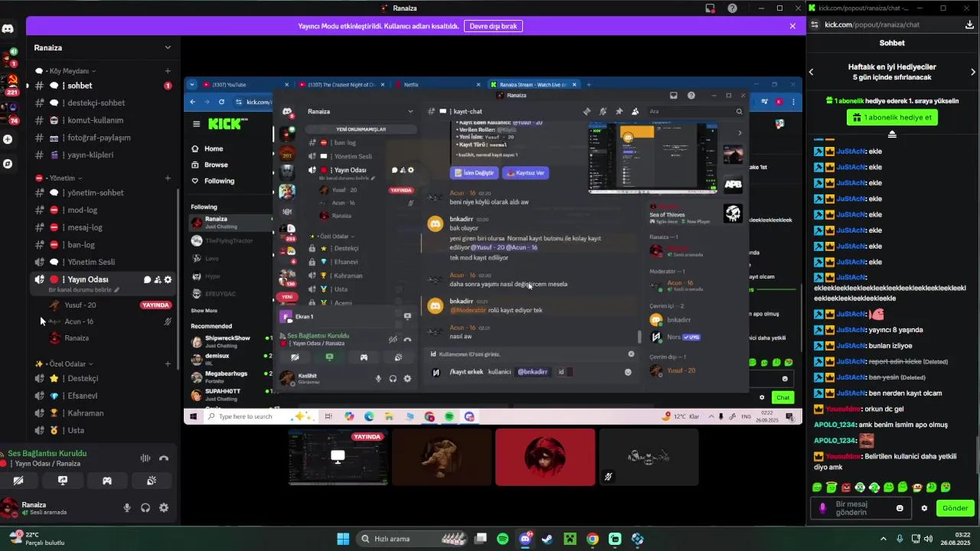980x551 pixels.
Task: Click the Devre dışı bırak button
Action: pyautogui.click(x=493, y=26)
